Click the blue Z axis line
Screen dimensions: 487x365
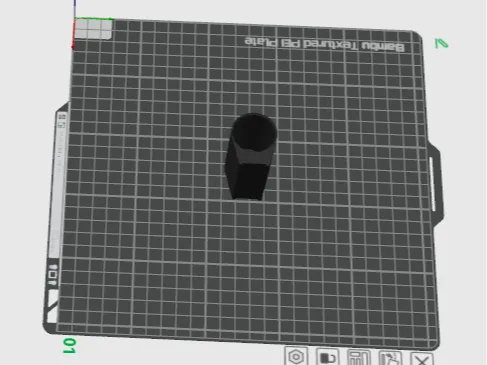tap(75, 8)
